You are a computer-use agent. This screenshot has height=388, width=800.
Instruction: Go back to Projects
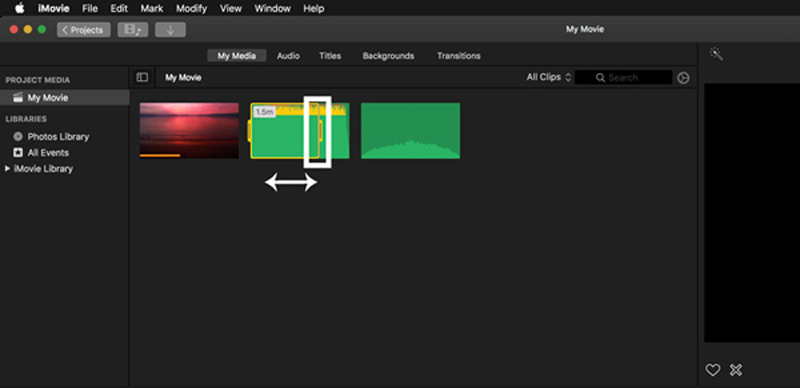[84, 30]
